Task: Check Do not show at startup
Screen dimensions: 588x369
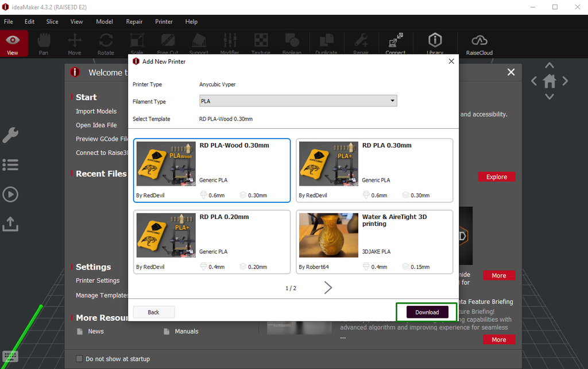Action: coord(79,359)
